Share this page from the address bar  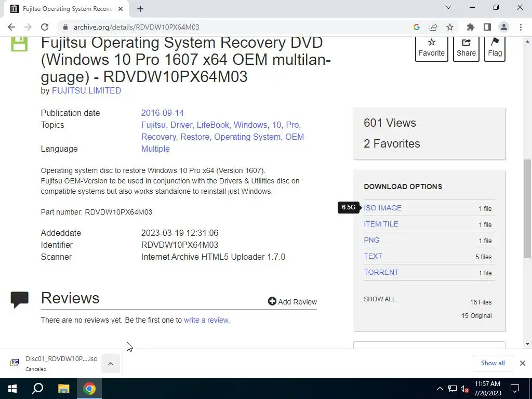pyautogui.click(x=433, y=27)
